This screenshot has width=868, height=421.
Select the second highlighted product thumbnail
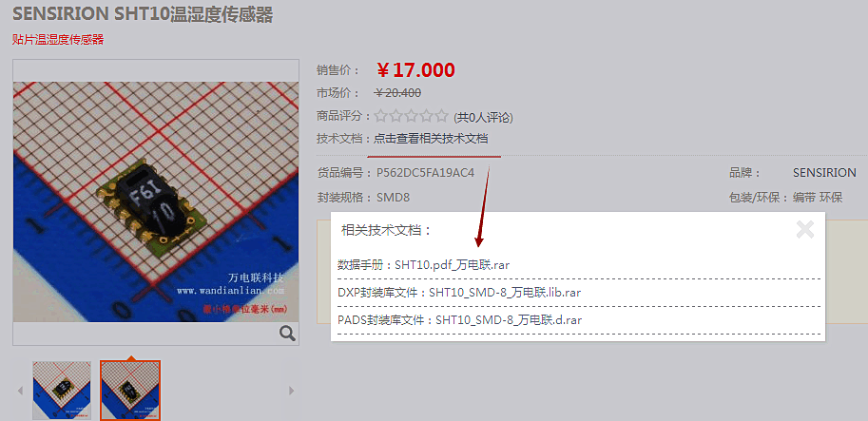point(130,391)
